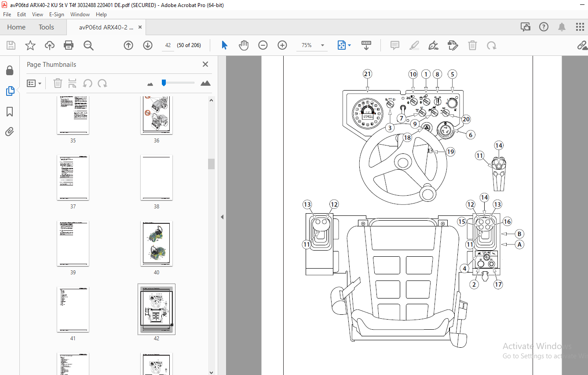Rotate pages clockwise in thumbnails panel

102,83
